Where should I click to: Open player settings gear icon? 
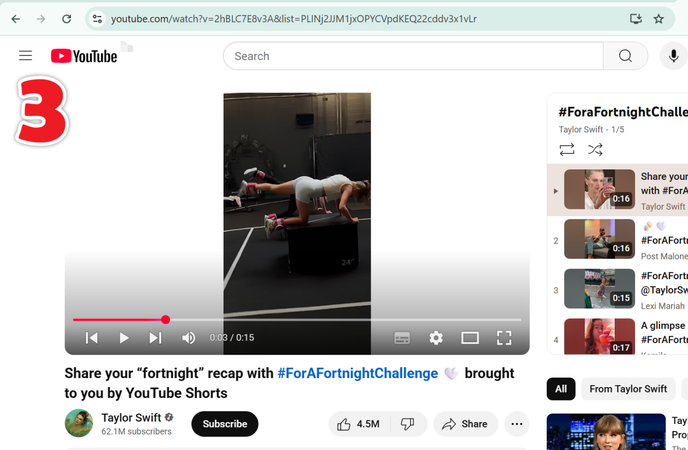pyautogui.click(x=436, y=338)
